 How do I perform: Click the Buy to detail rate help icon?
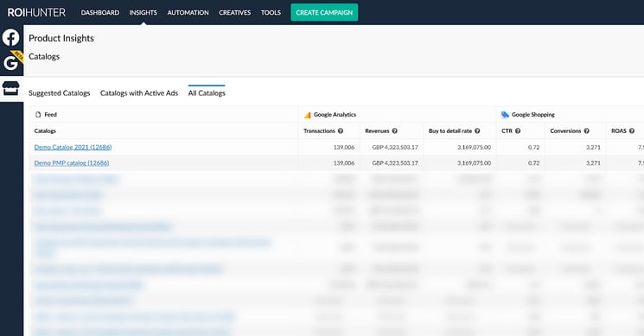[477, 131]
